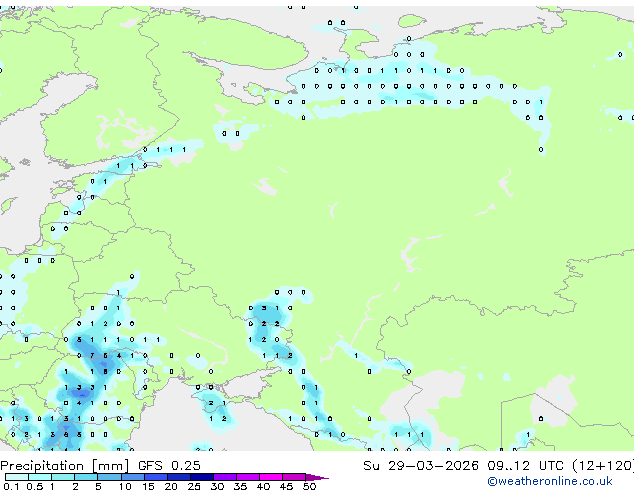Click the '0.1' legend scale label

point(11,486)
